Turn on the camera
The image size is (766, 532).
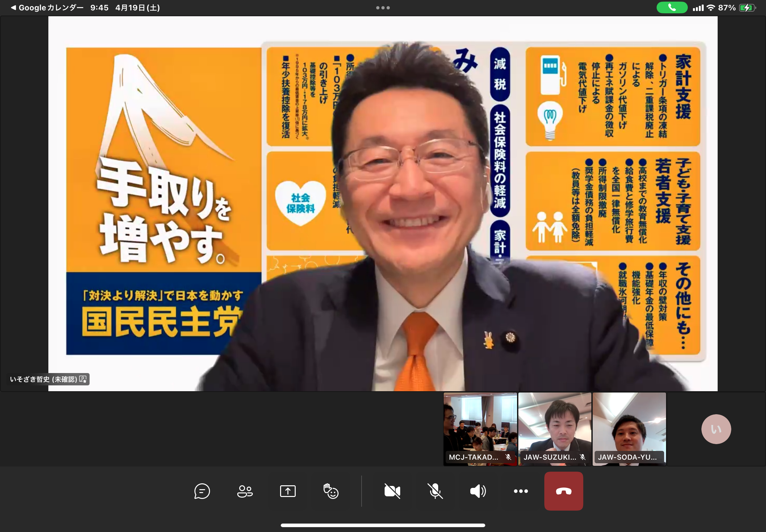[x=392, y=491]
